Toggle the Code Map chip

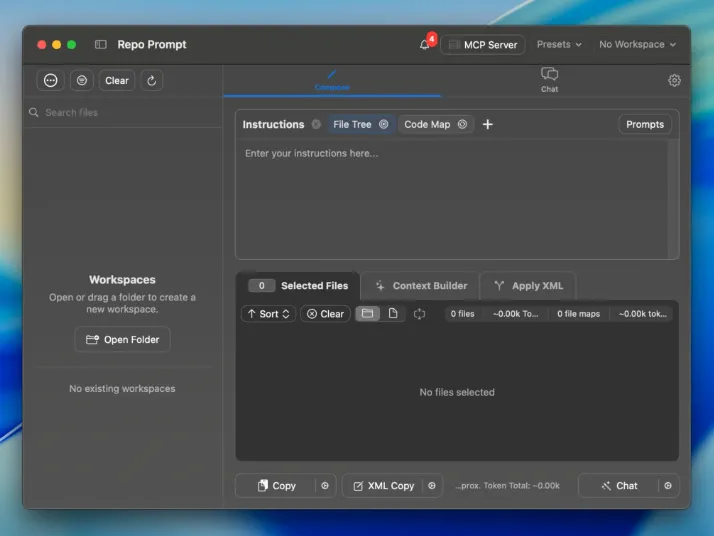coord(427,124)
